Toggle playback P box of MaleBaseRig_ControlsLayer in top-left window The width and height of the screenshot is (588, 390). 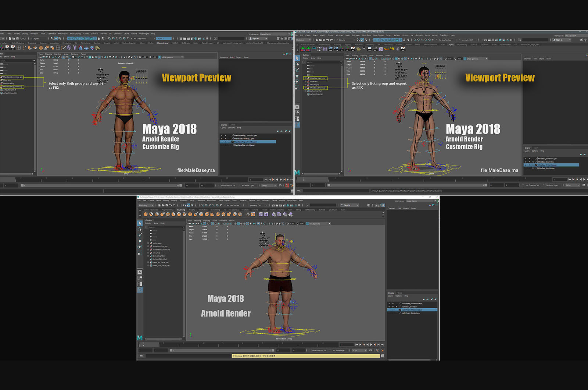point(225,135)
